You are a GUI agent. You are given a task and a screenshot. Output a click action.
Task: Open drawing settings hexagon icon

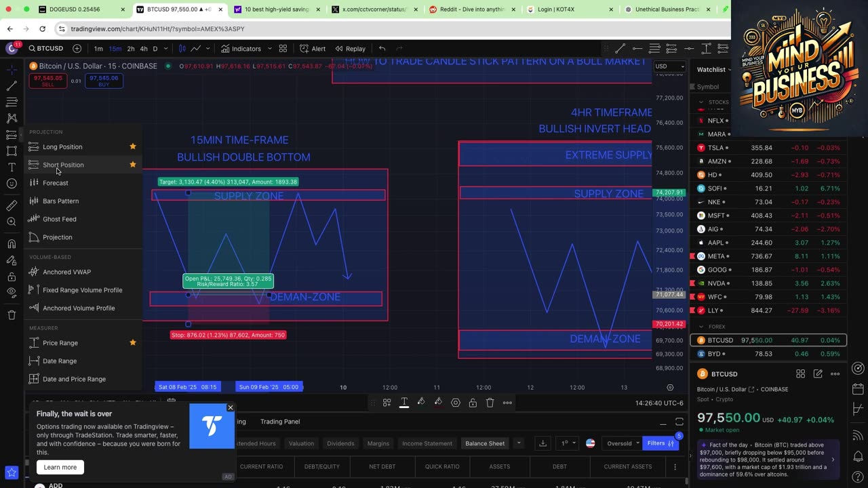point(456,403)
